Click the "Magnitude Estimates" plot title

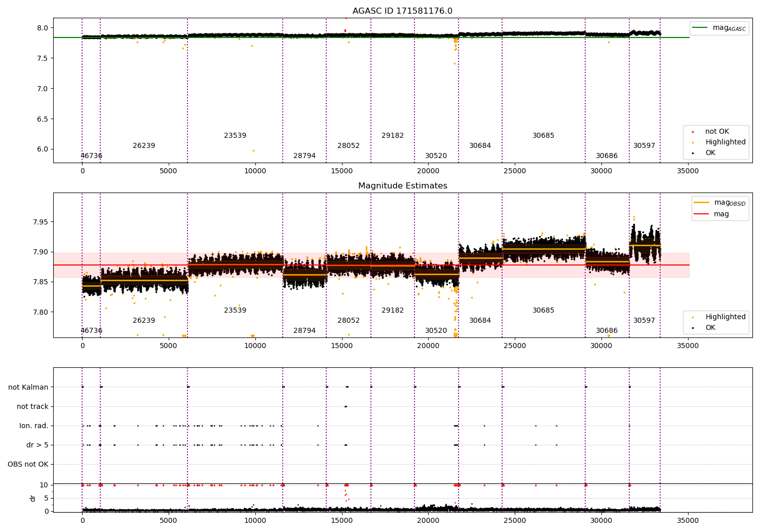402,186
